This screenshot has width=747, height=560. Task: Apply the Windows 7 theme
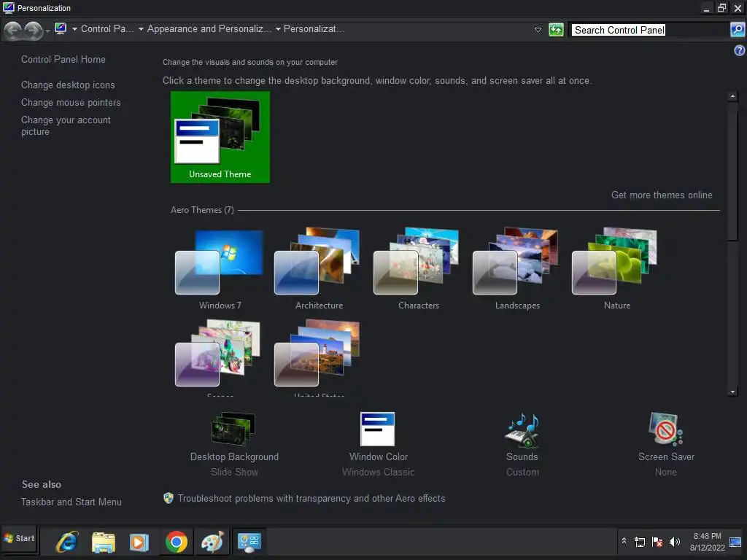pyautogui.click(x=220, y=269)
